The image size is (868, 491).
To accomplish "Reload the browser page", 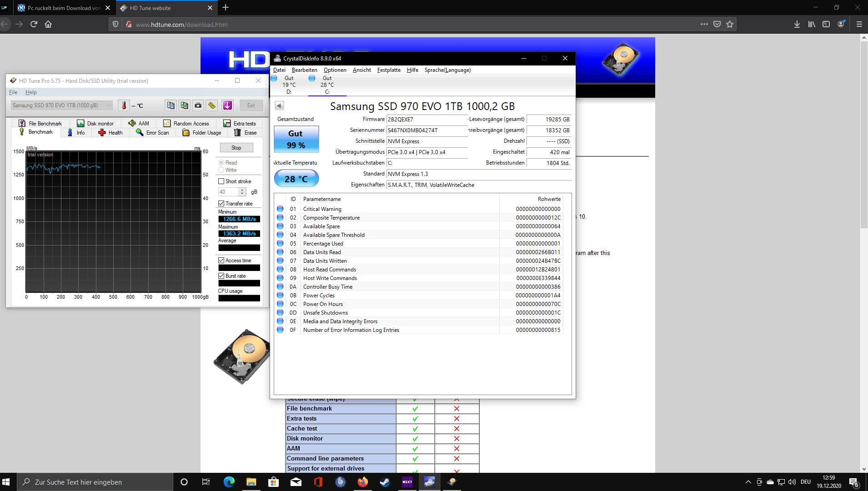I will [x=34, y=24].
